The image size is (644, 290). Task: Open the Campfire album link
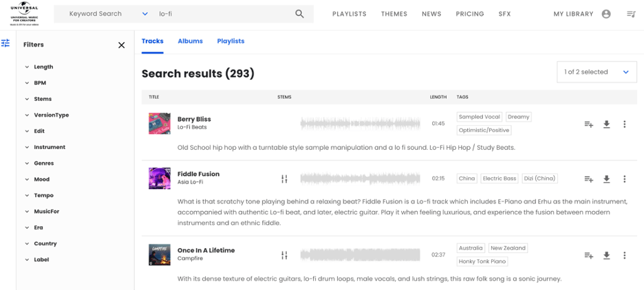pos(190,258)
